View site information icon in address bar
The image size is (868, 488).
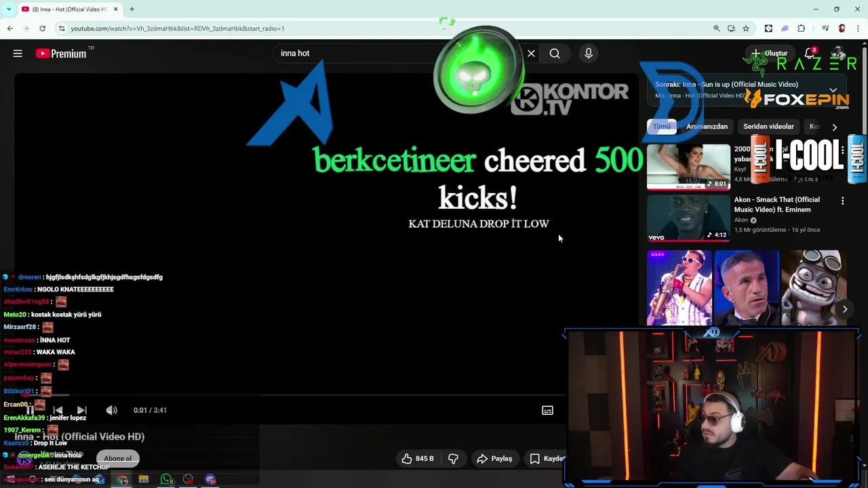click(62, 28)
